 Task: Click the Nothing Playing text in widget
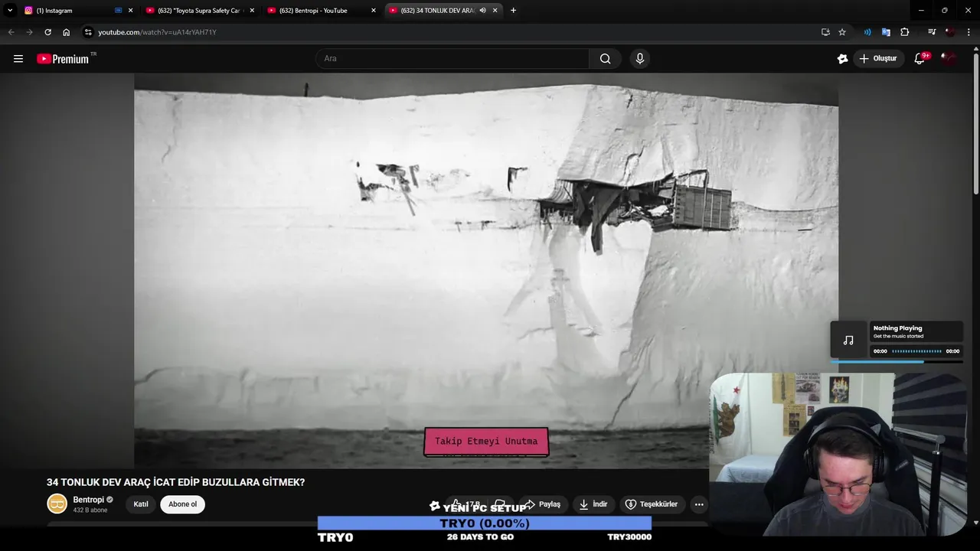click(x=897, y=328)
